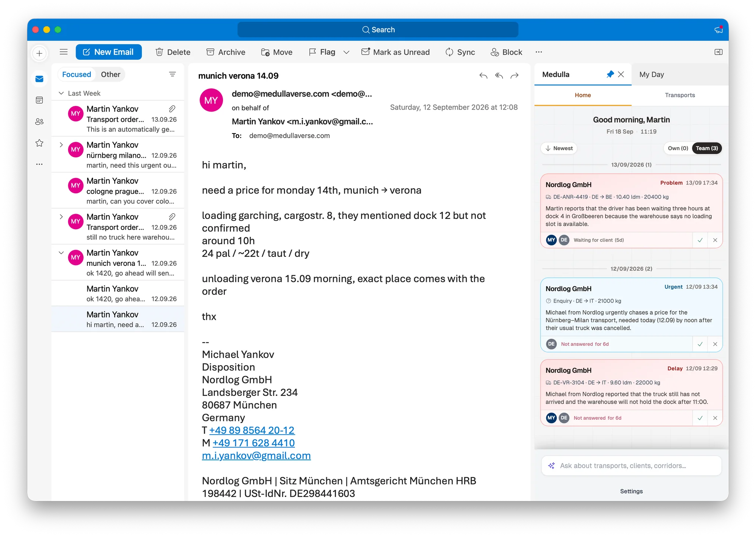Image resolution: width=756 pixels, height=537 pixels.
Task: Select the Team (3) filter
Action: [x=707, y=148]
